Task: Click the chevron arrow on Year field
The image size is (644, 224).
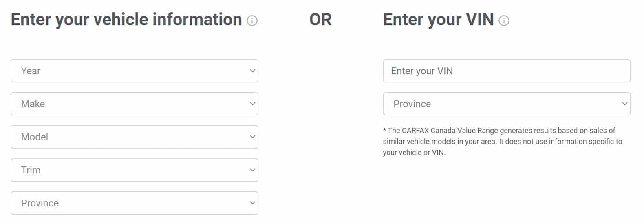Action: click(x=252, y=71)
